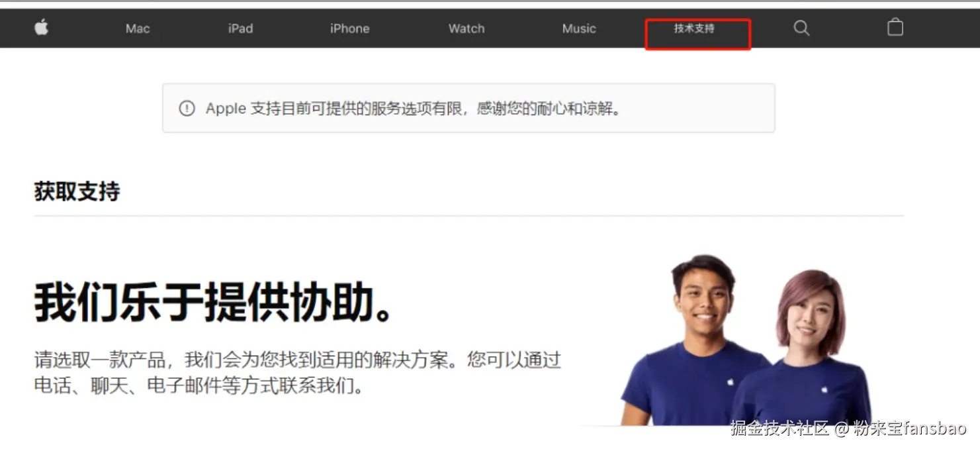Open the iPad menu item
Screen dimensions: 980x451
[241, 28]
